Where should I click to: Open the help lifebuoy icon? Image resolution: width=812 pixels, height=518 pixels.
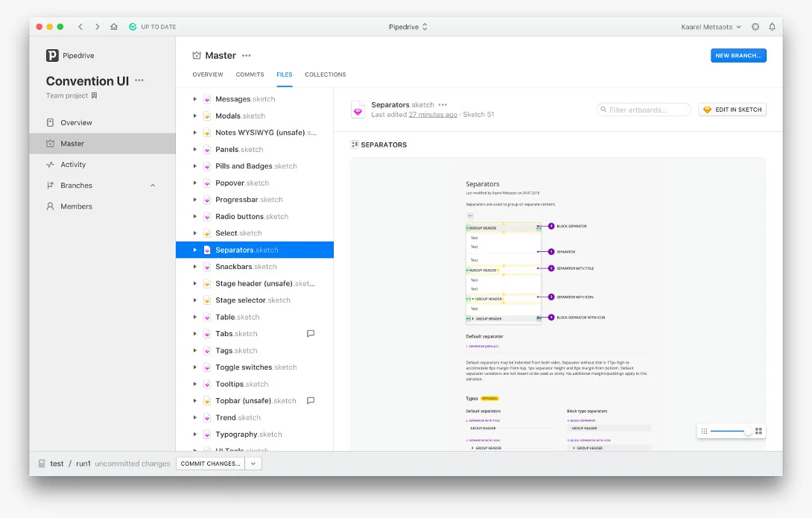tap(755, 27)
